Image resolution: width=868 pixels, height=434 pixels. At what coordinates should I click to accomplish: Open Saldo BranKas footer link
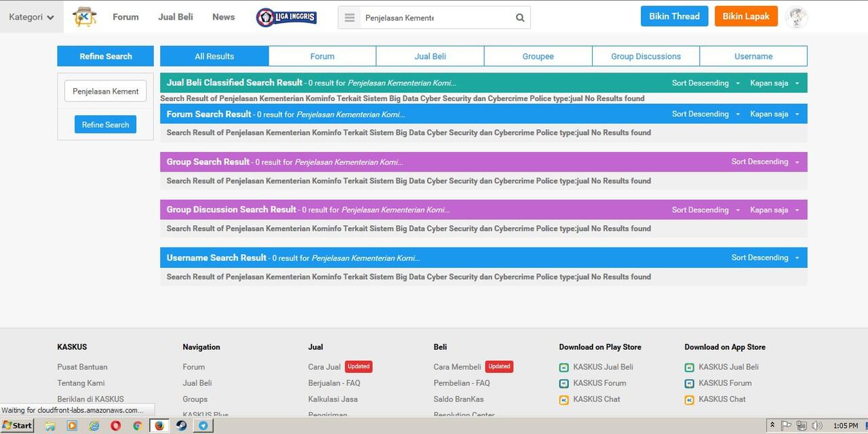[458, 399]
